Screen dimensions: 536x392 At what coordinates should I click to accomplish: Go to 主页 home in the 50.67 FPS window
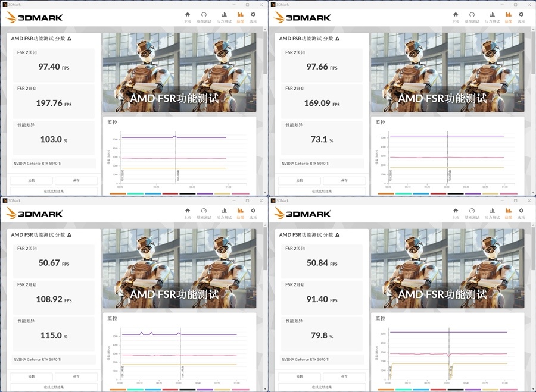pos(188,213)
